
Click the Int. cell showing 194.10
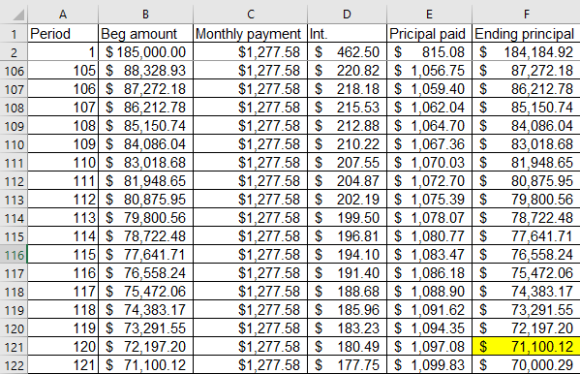click(347, 255)
